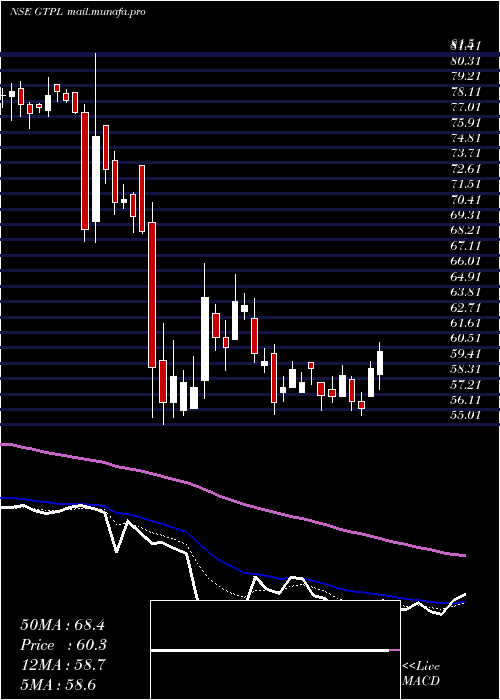Image resolution: width=500 pixels, height=700 pixels.
Task: Click the 63.81 price axis label
Action: (x=466, y=292)
